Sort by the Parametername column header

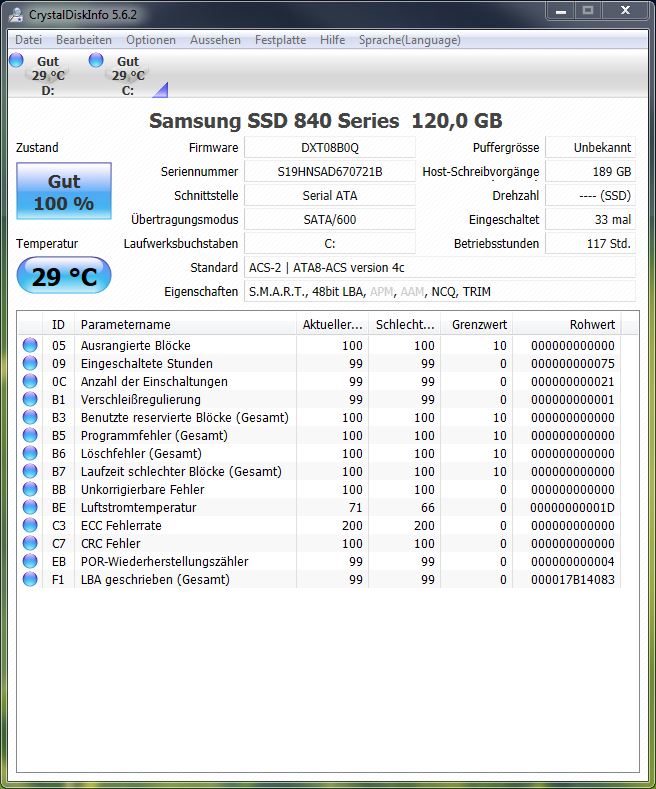point(185,325)
